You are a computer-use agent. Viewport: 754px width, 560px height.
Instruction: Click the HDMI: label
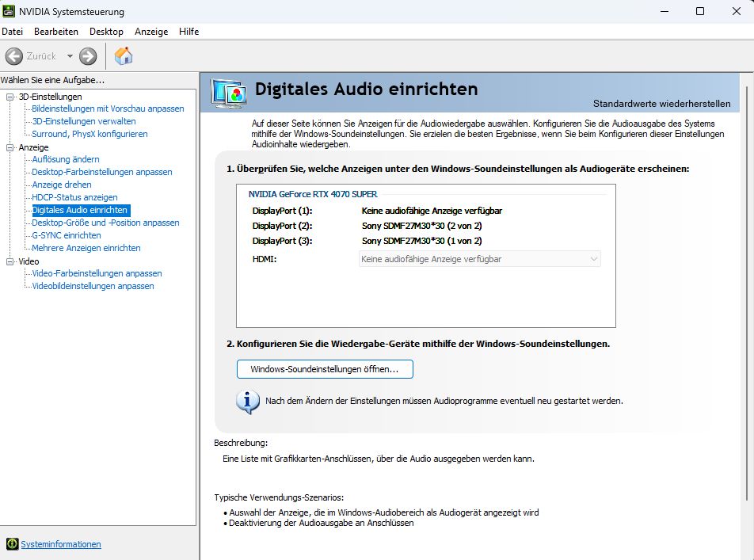point(264,259)
